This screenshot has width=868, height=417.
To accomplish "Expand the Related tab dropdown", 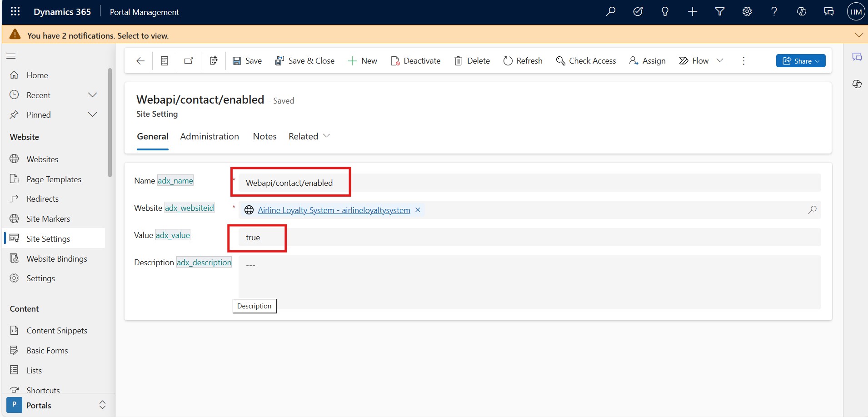I will [327, 136].
